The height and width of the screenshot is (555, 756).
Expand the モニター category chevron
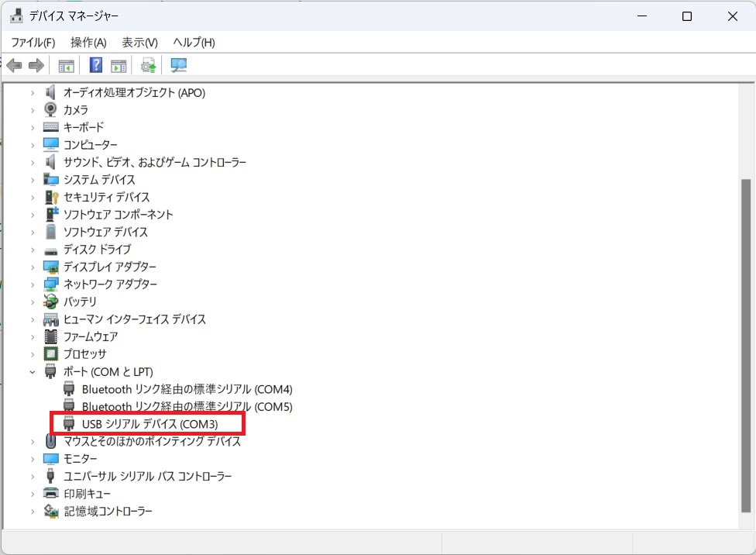click(33, 459)
